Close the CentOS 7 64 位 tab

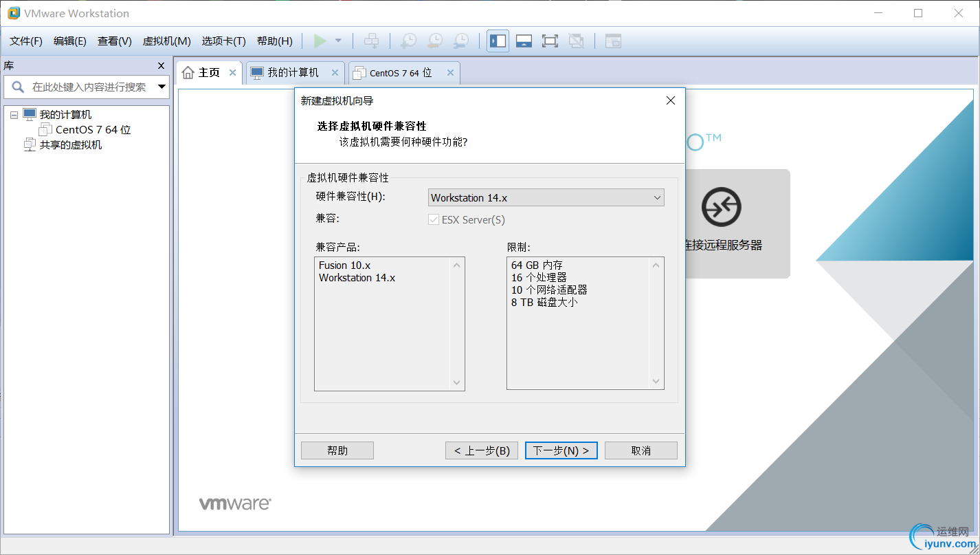[451, 72]
